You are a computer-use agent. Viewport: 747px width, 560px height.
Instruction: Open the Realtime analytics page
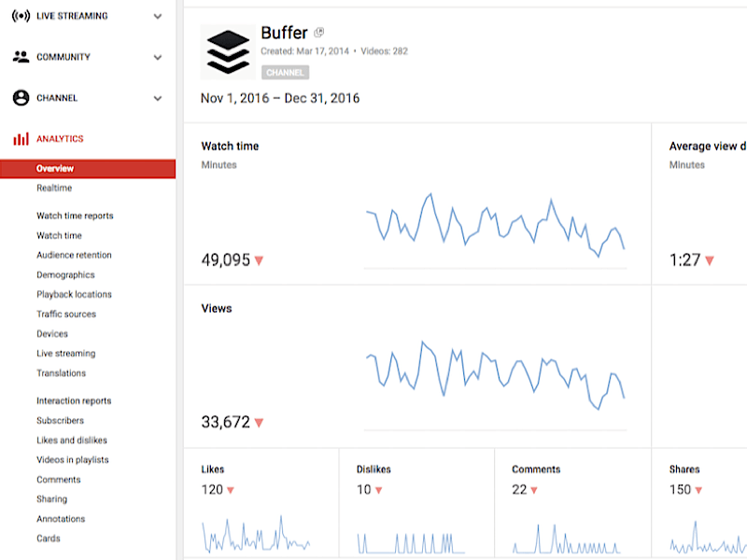tap(54, 188)
